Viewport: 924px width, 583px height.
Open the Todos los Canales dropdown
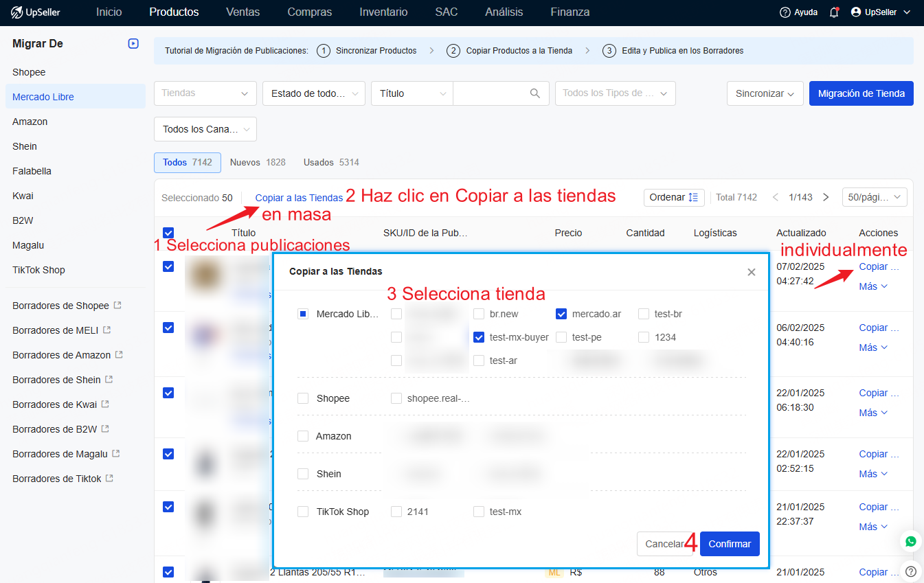205,129
